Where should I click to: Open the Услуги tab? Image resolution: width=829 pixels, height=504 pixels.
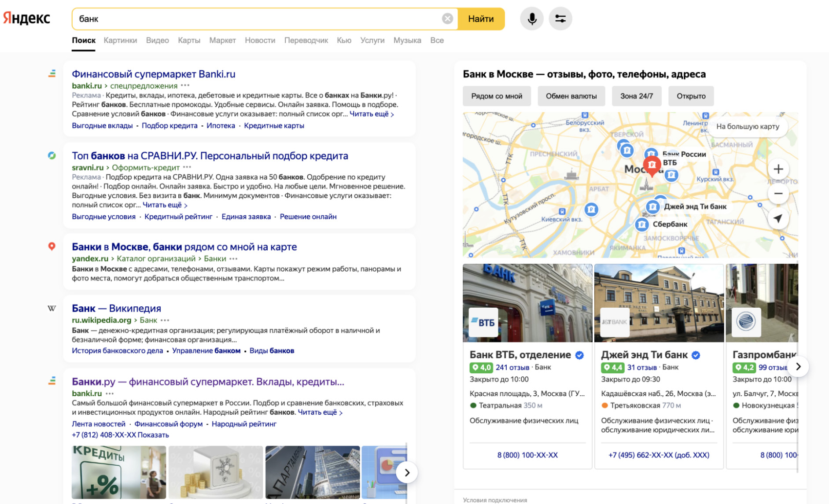pyautogui.click(x=372, y=40)
